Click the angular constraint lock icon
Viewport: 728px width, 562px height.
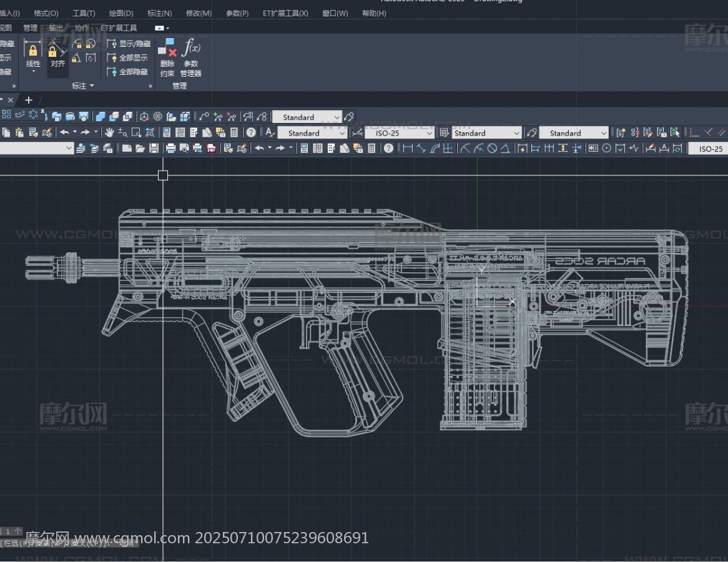coord(77,58)
